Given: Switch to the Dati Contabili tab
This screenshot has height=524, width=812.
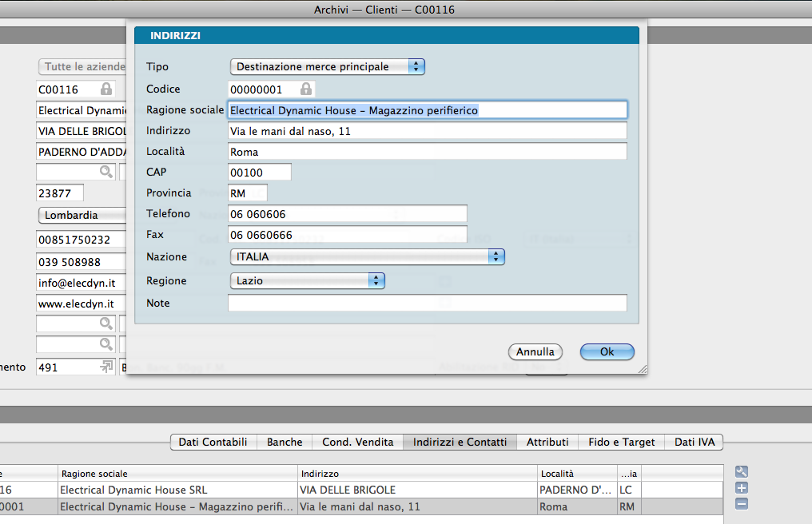Looking at the screenshot, I should [213, 442].
